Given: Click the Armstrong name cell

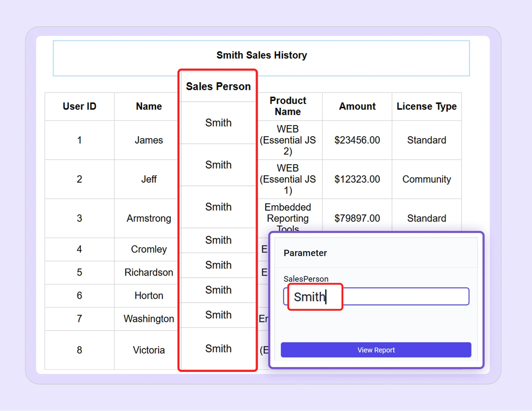Looking at the screenshot, I should (x=148, y=218).
